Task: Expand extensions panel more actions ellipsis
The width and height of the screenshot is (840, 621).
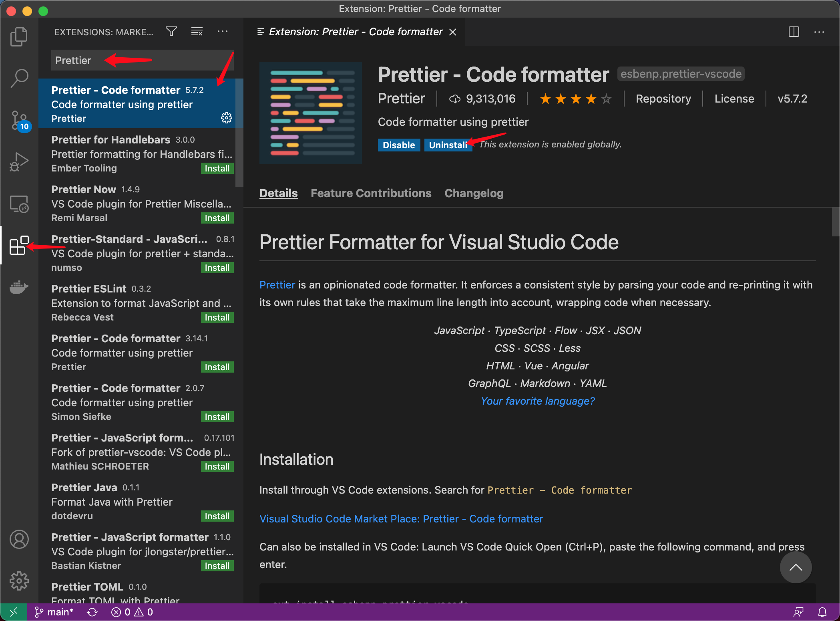Action: click(x=222, y=32)
